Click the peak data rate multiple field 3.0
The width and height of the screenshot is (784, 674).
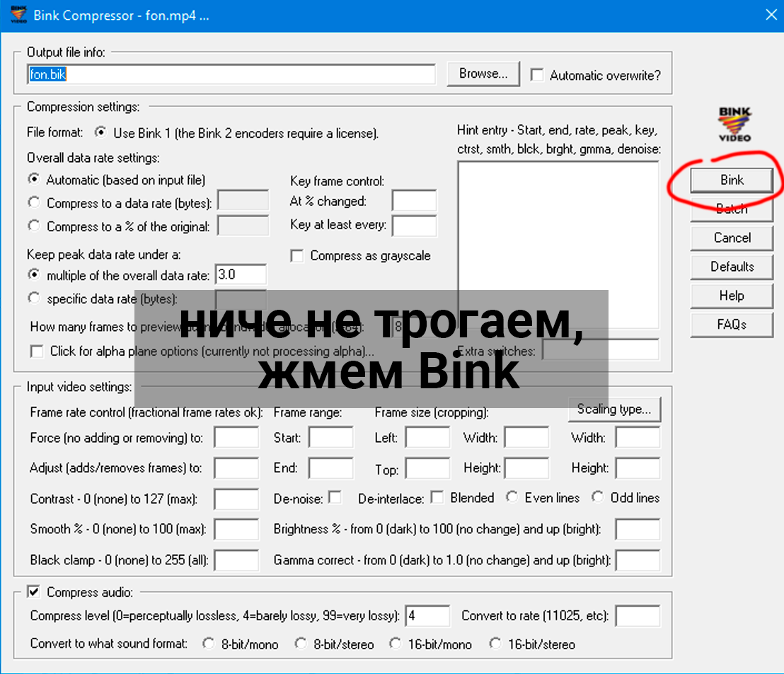click(x=241, y=275)
